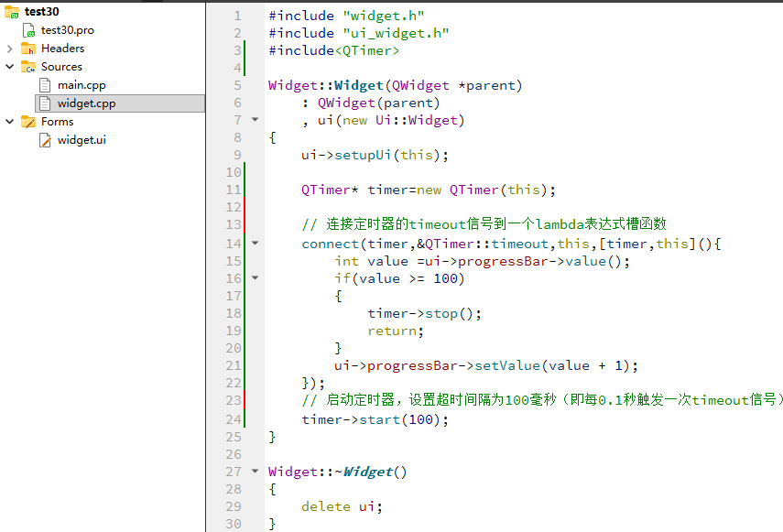The image size is (783, 532).
Task: Open test30.pro in the project tree
Action: coord(68,30)
